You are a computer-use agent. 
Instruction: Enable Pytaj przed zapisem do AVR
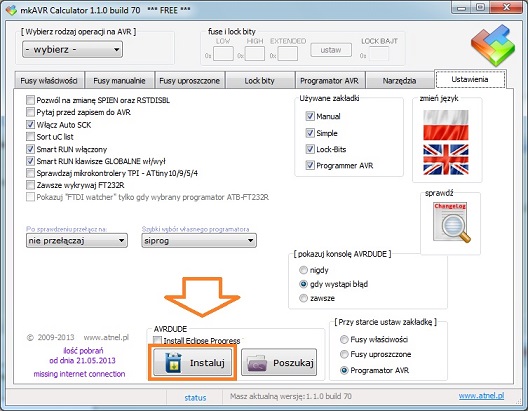point(30,112)
